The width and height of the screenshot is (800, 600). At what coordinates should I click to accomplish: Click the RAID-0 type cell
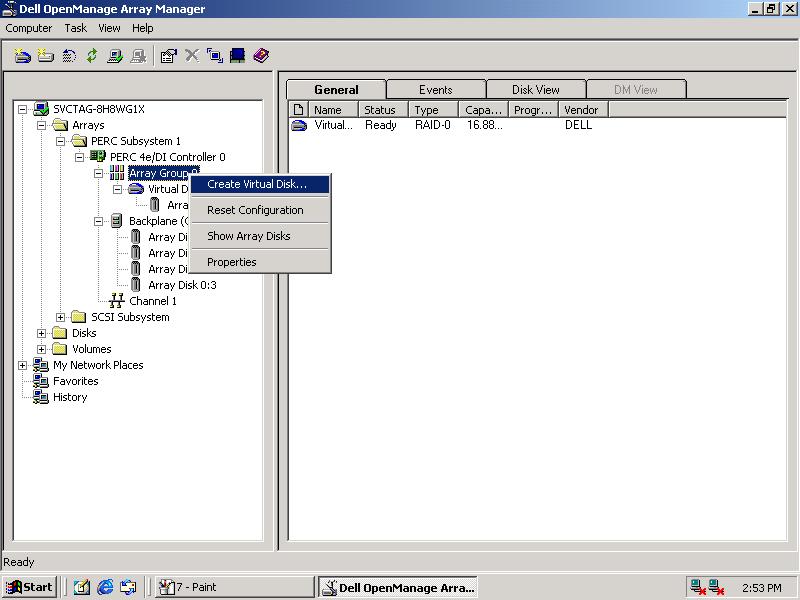[x=433, y=125]
